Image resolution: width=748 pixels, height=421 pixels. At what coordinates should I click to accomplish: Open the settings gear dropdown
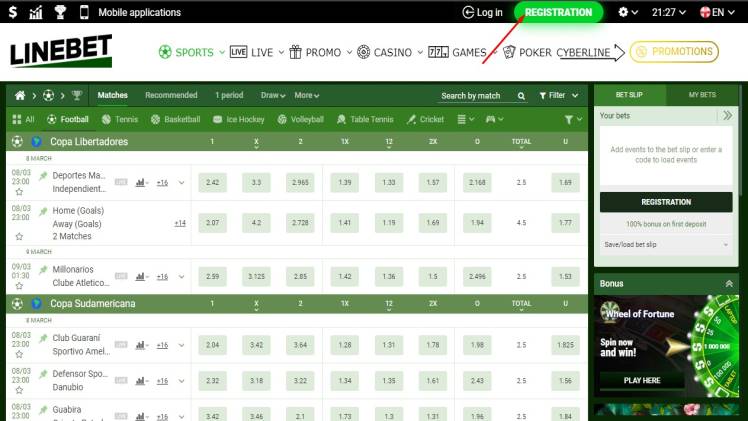[628, 12]
